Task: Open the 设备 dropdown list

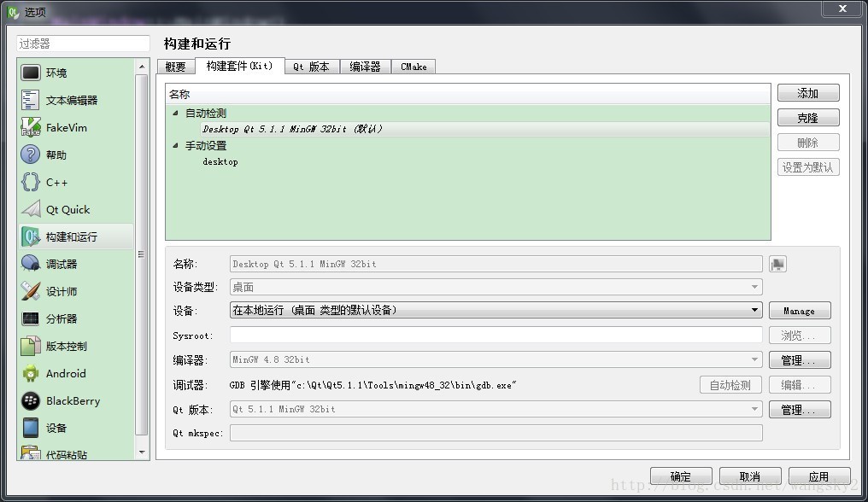Action: pos(496,310)
